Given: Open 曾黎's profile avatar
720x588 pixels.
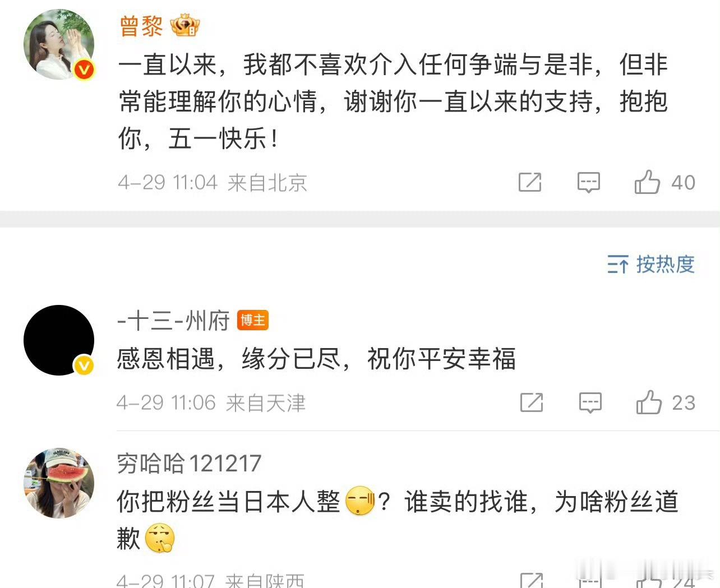Looking at the screenshot, I should point(59,44).
